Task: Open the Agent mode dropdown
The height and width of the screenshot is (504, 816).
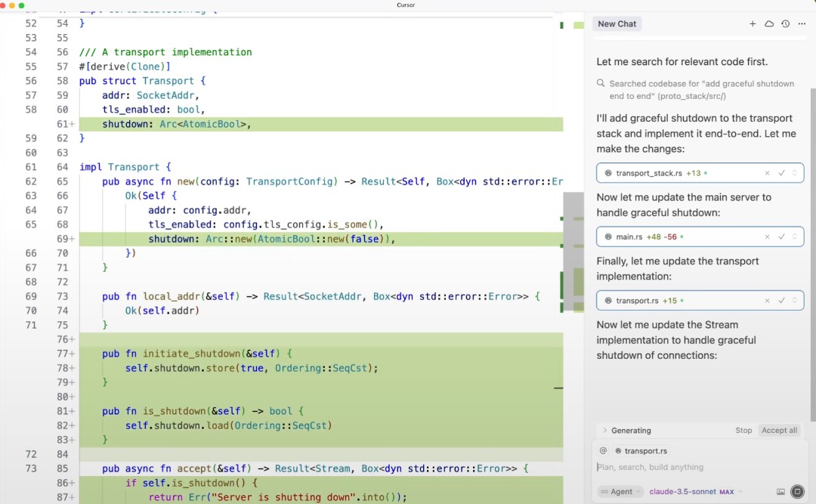Action: (x=620, y=492)
